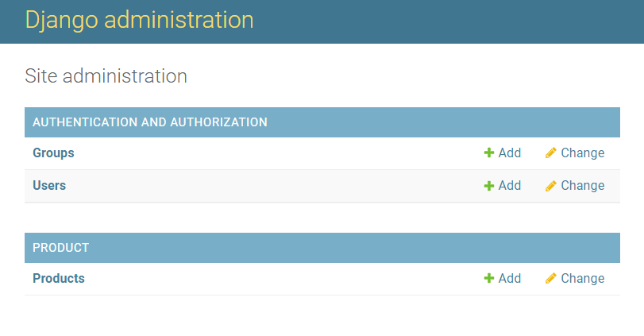Click the green plus icon for Users

click(x=488, y=186)
